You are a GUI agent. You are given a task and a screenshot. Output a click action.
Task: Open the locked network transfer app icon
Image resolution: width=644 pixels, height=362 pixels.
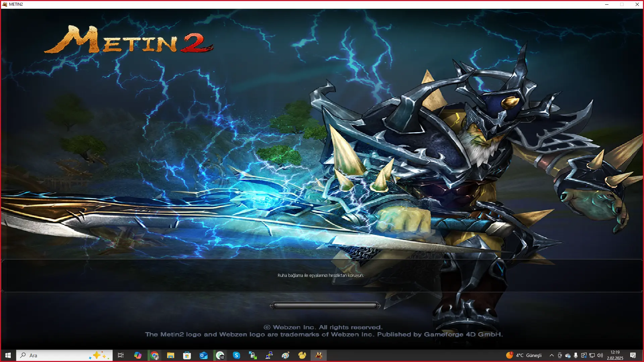pos(253,355)
